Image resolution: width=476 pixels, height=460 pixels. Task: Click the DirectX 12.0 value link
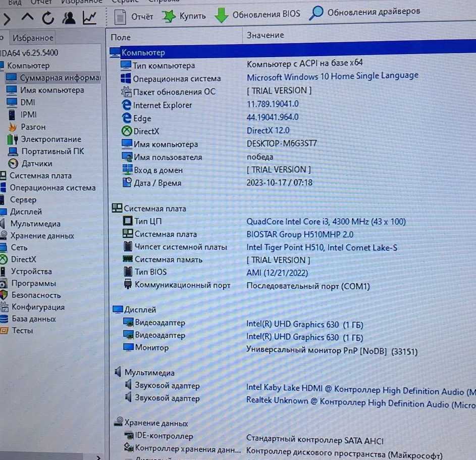(268, 131)
